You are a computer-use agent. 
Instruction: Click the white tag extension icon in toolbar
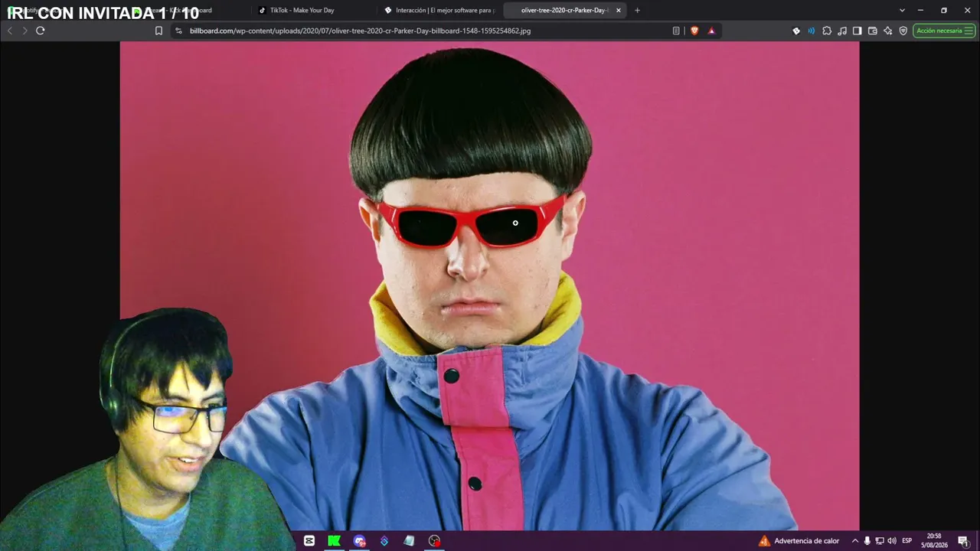(x=796, y=31)
